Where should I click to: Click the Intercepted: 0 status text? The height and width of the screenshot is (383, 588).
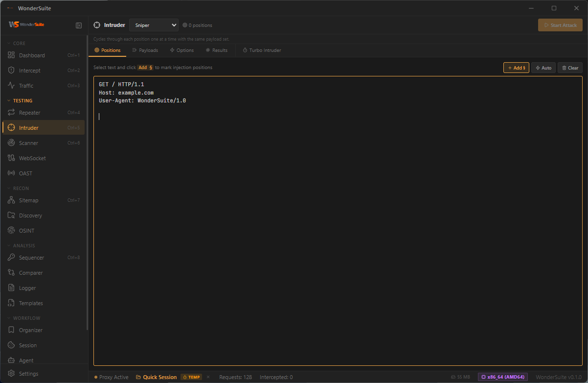tap(276, 377)
